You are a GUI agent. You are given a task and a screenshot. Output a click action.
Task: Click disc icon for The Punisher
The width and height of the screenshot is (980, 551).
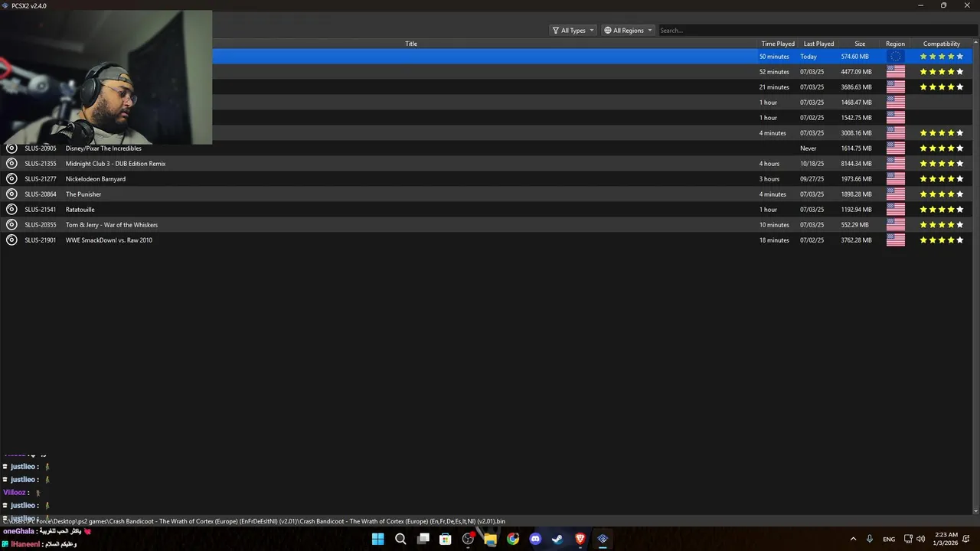point(11,194)
